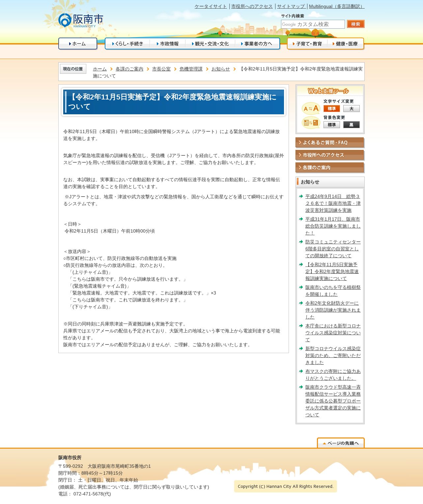
Task: Open the くらし・手続き menu
Action: (127, 44)
